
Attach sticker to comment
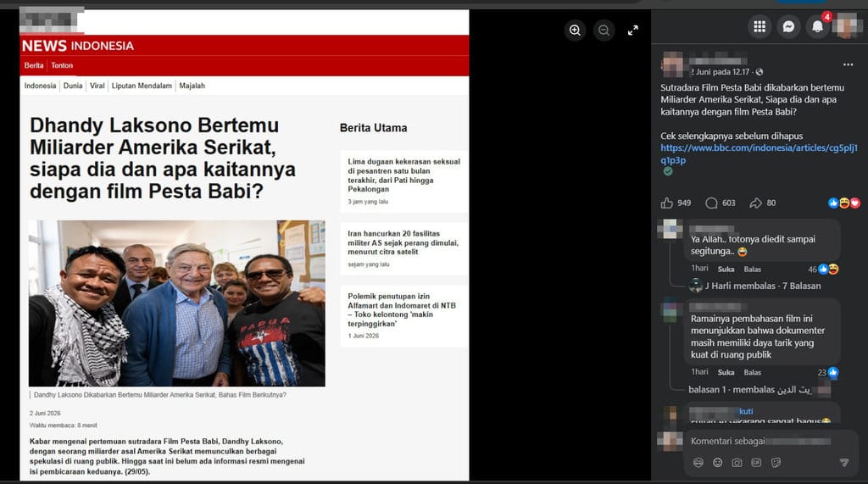[776, 463]
